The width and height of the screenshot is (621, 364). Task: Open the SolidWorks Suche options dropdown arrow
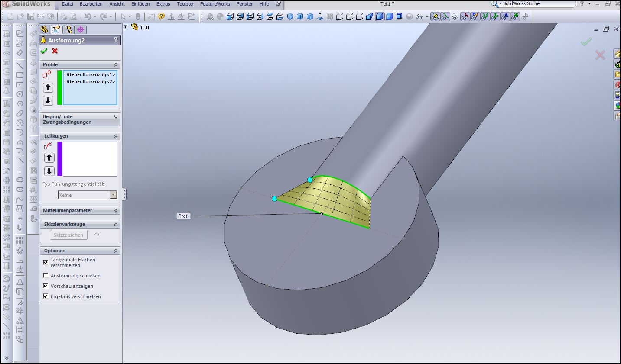tap(501, 3)
